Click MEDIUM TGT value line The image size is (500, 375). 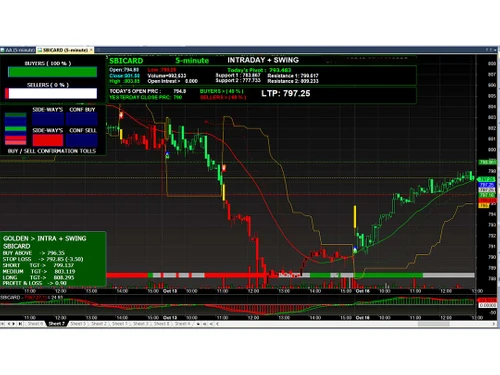[x=39, y=271]
